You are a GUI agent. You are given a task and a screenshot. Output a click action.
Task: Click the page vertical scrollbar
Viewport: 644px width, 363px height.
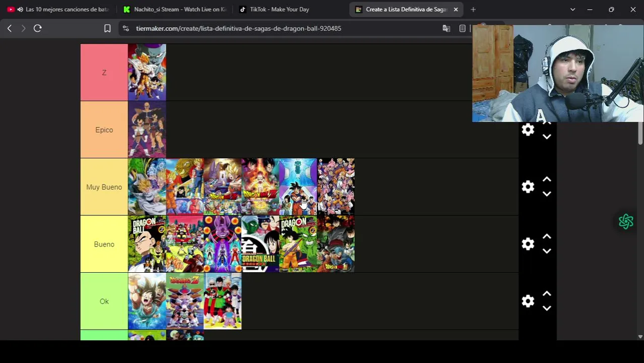click(x=640, y=133)
